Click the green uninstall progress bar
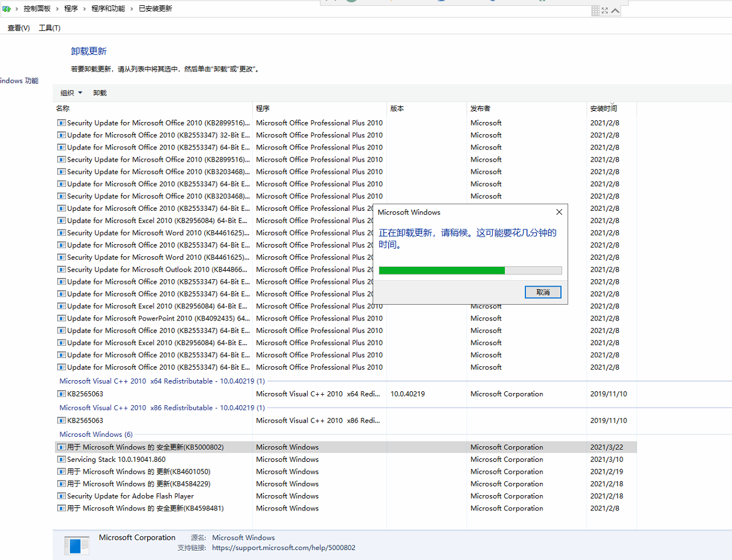Viewport: 732px width, 560px height. (x=470, y=270)
